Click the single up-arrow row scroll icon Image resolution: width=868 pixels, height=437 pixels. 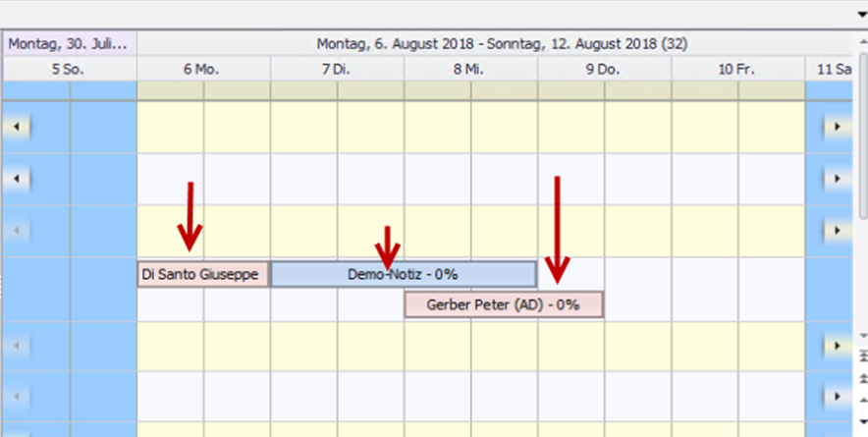[x=862, y=400]
